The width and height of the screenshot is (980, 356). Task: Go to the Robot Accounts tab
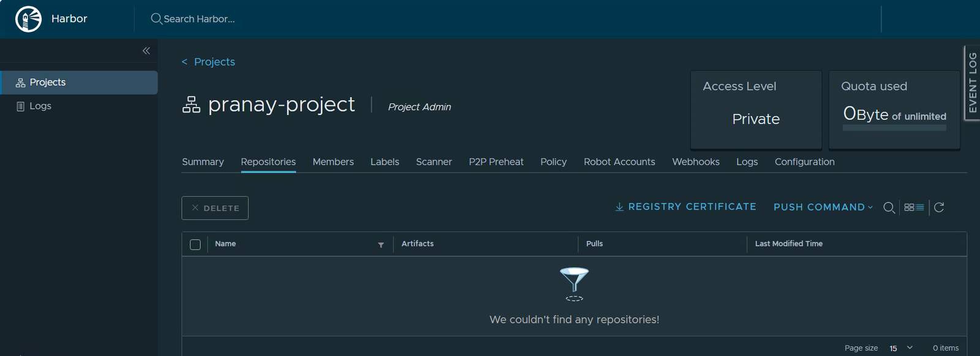(x=619, y=162)
